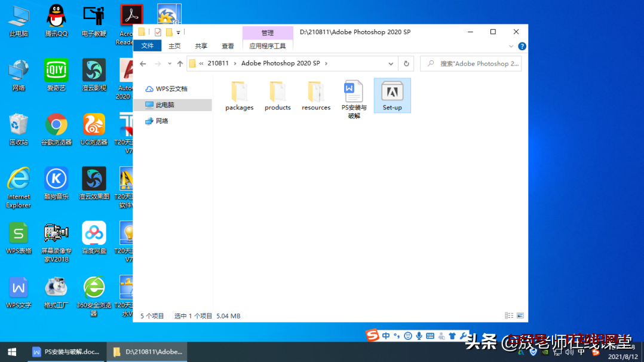Screen dimensions: 644x362
Task: Toggle Chinese/English input via 中 tray icon
Action: pyautogui.click(x=387, y=335)
